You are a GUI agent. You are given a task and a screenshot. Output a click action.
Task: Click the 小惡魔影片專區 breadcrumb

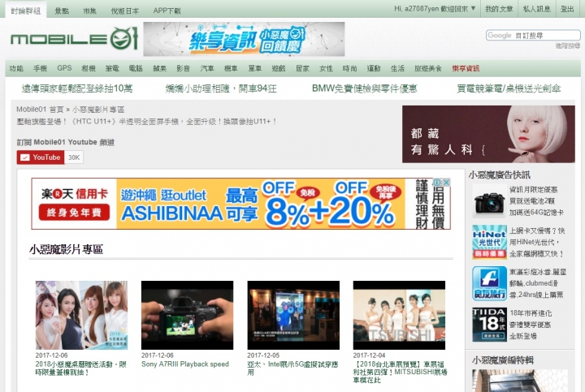pos(98,110)
